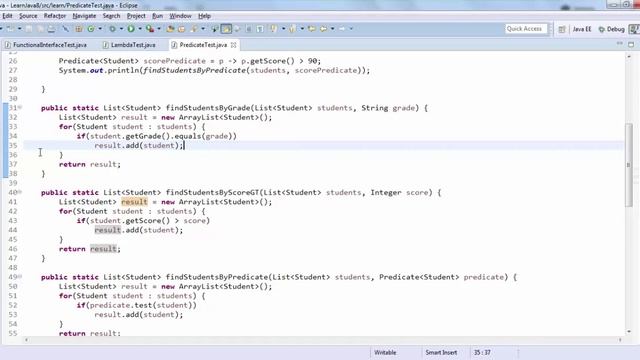Switch to the FunctionalInterfaceTest.java tab
Image resolution: width=640 pixels, height=360 pixels.
click(46, 45)
